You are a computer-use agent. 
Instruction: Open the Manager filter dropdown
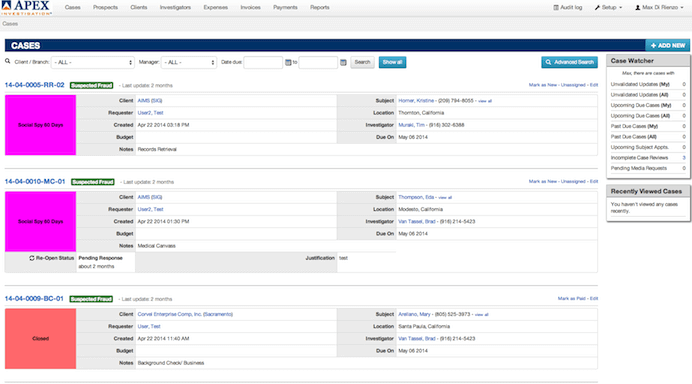(189, 63)
